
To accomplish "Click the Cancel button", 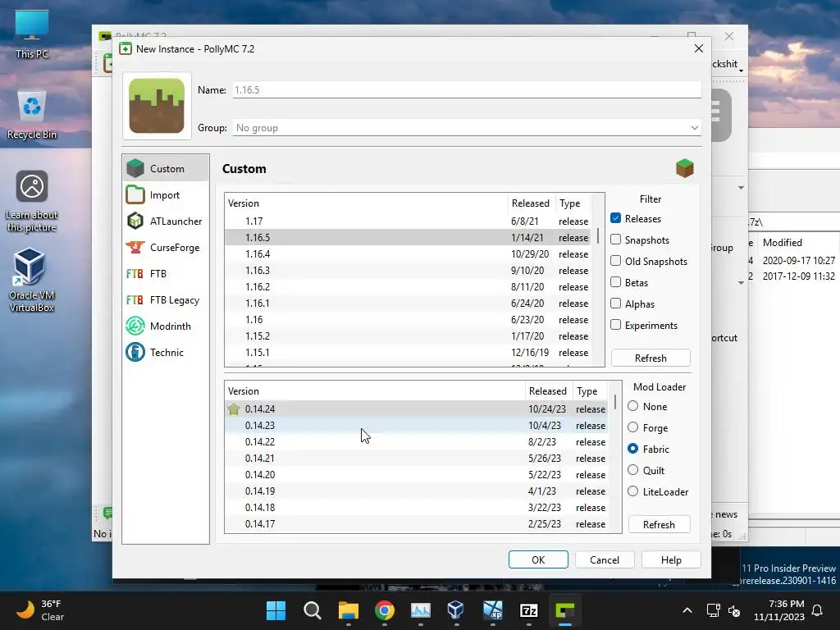I will [605, 559].
